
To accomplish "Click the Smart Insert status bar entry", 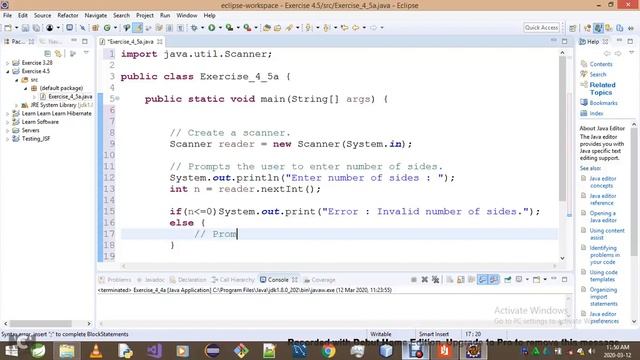I will point(433,334).
